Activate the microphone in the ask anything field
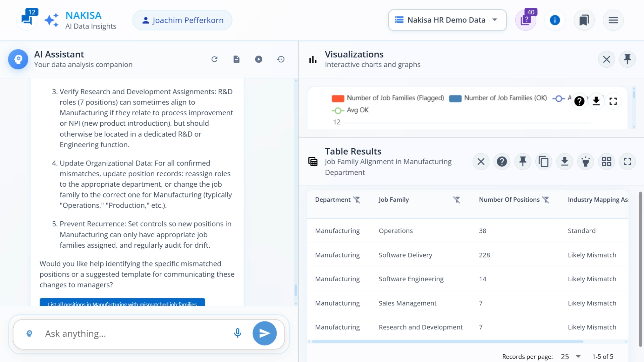This screenshot has height=362, width=644. (x=237, y=333)
